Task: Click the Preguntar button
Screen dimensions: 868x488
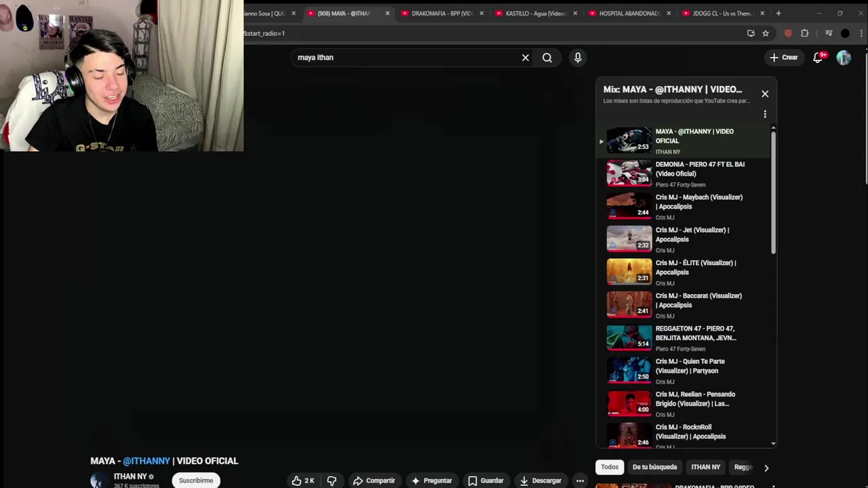Action: [x=431, y=481]
